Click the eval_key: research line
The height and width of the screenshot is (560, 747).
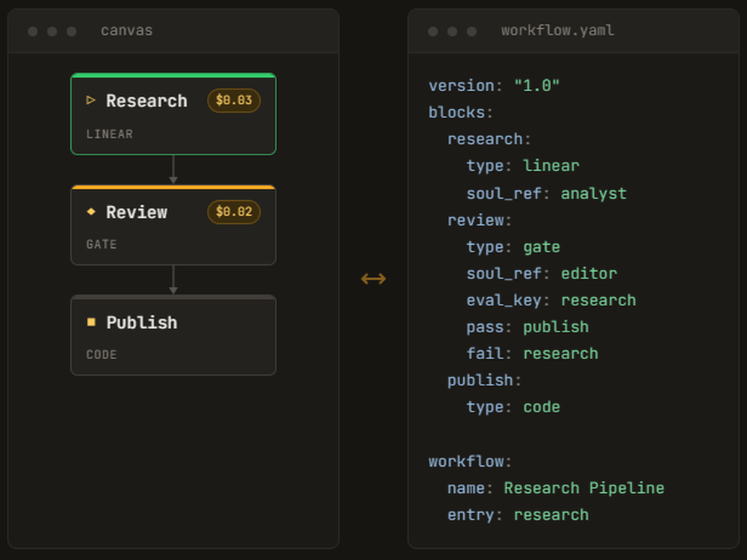(x=551, y=300)
